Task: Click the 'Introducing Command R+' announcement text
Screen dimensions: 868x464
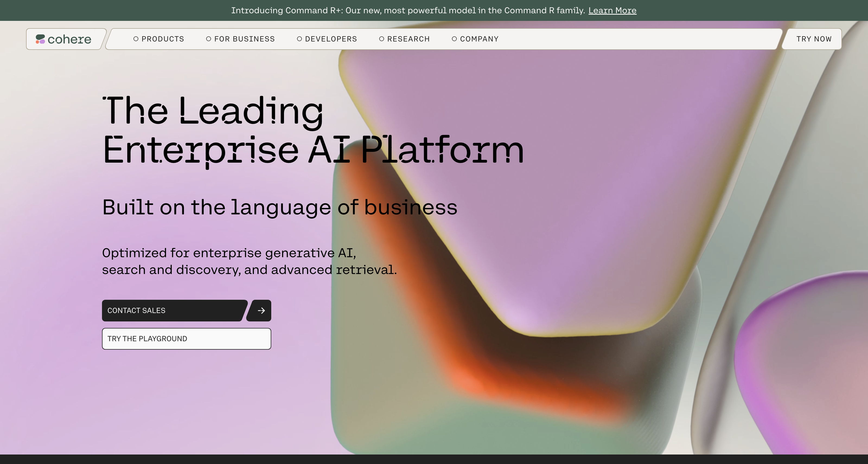Action: tap(408, 11)
